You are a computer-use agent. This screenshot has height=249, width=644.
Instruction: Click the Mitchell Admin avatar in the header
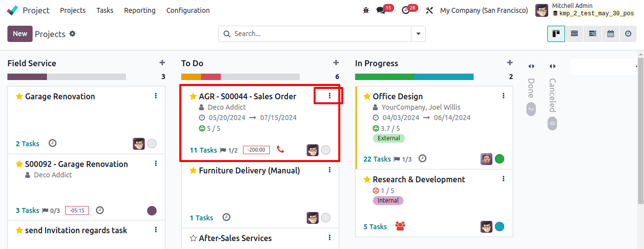pos(542,10)
